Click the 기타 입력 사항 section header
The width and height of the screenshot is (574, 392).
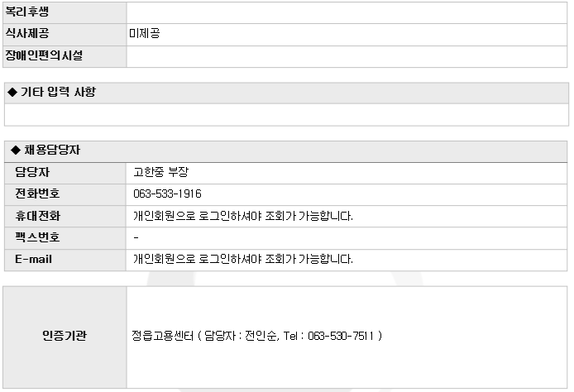click(55, 92)
